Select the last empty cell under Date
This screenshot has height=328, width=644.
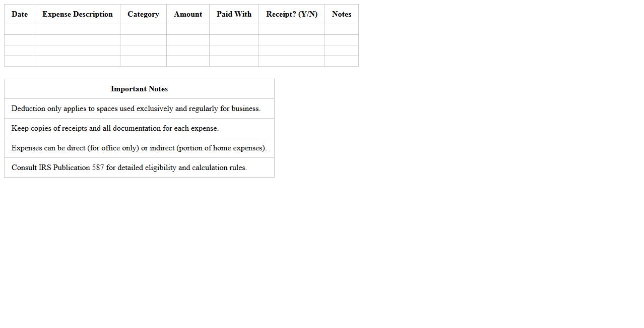(20, 61)
